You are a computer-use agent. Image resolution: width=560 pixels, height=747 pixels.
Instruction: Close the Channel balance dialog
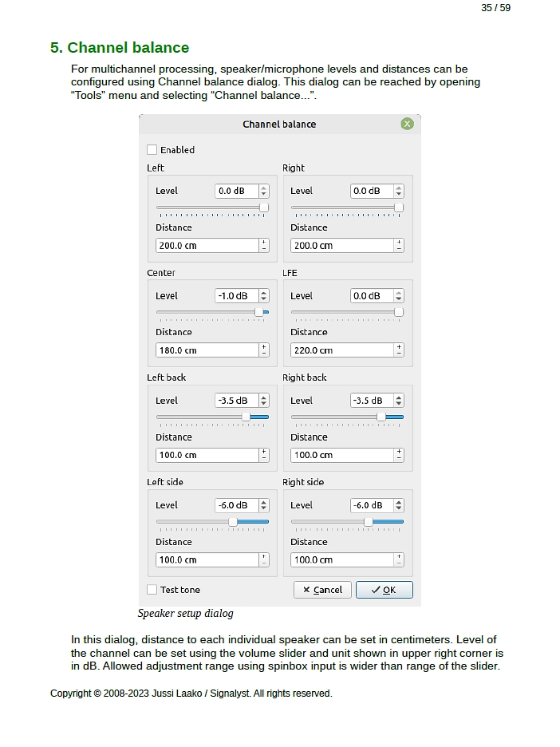pyautogui.click(x=407, y=124)
